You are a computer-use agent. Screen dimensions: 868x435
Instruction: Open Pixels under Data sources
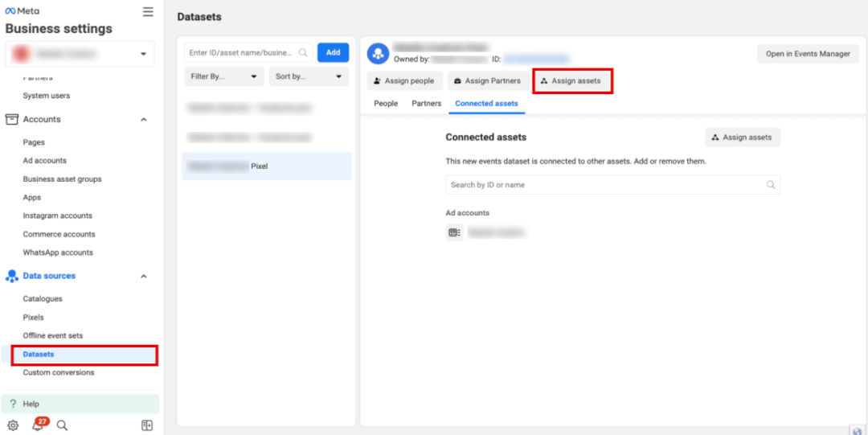click(x=33, y=318)
